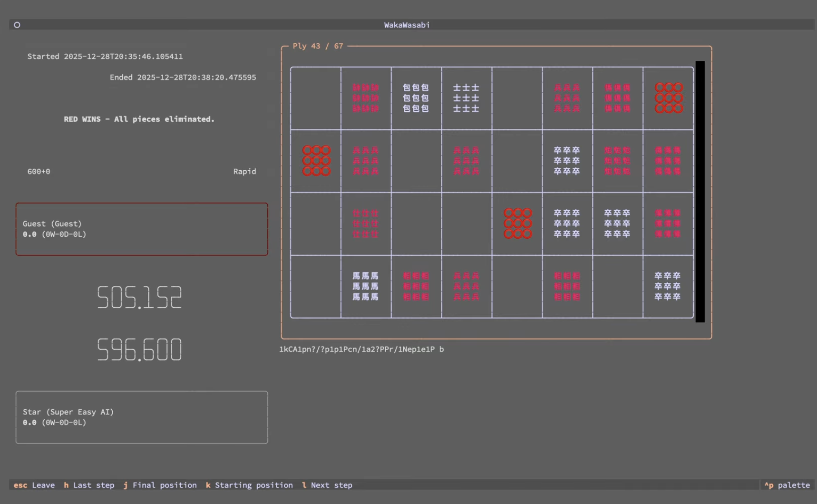Flip the face-down piece in the top-right corner
This screenshot has height=504, width=817.
click(669, 98)
